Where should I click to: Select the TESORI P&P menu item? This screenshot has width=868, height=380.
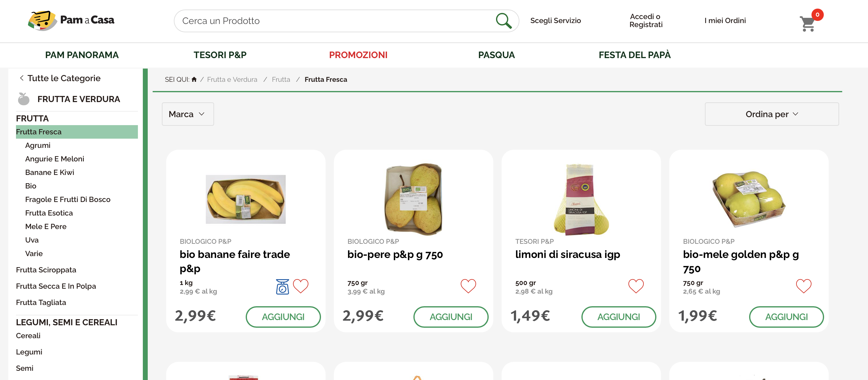coord(220,55)
